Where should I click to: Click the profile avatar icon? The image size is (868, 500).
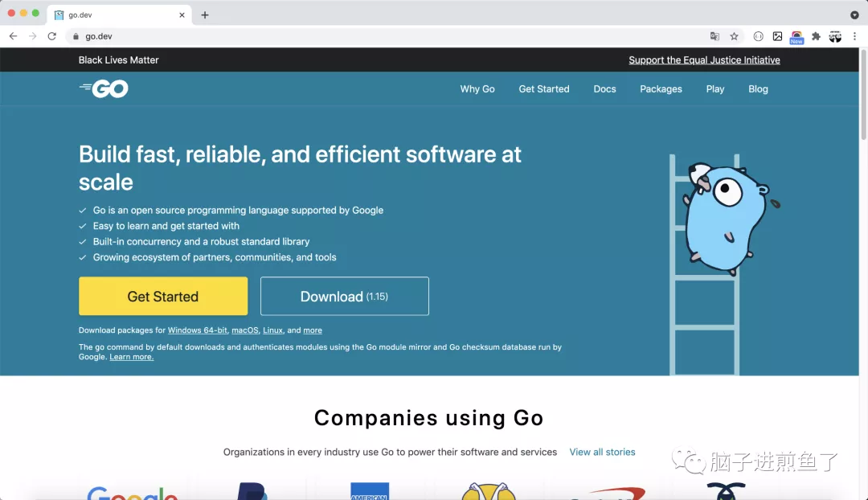835,36
